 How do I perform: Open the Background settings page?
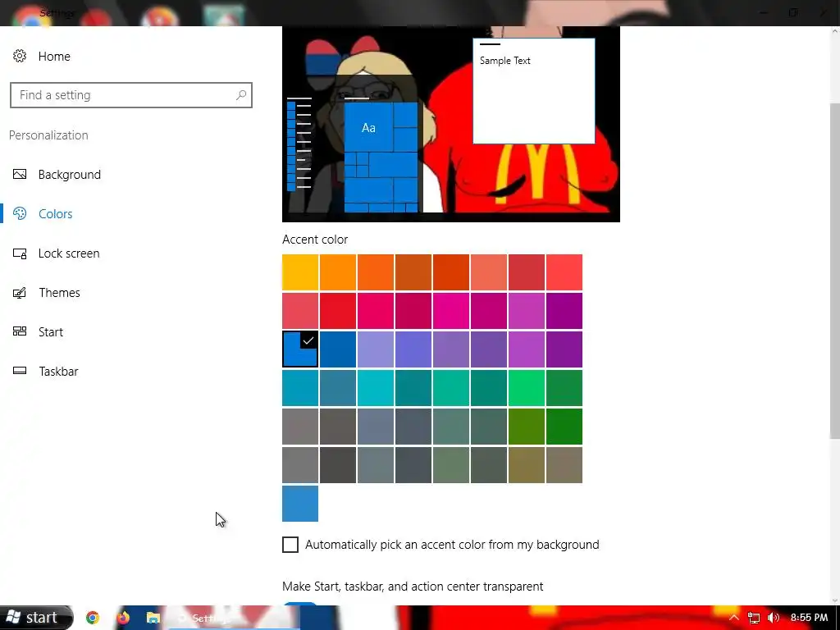(x=69, y=175)
